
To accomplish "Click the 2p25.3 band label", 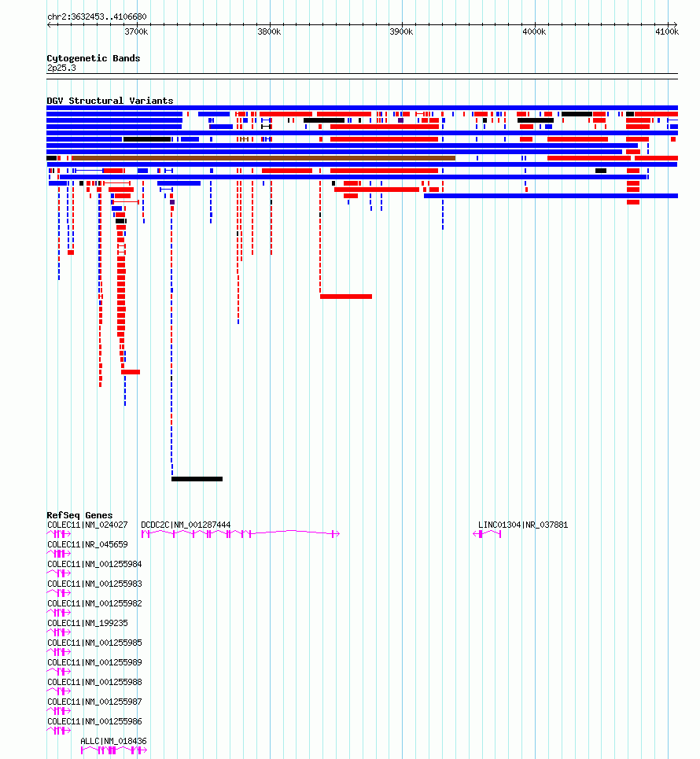I will coord(61,68).
